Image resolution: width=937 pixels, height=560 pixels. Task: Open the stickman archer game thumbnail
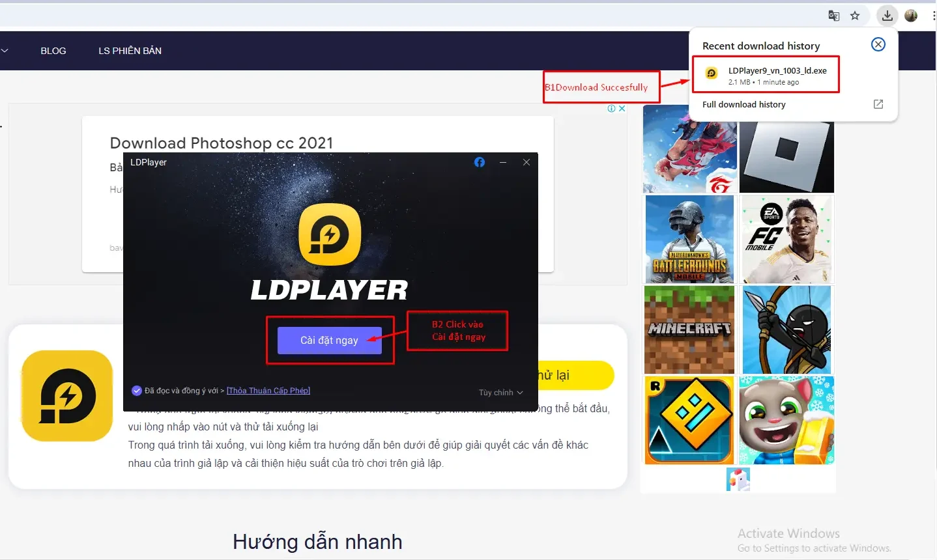tap(787, 329)
